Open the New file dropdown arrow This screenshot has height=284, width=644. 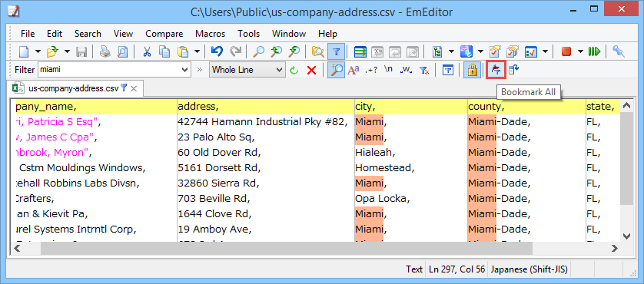pos(38,51)
